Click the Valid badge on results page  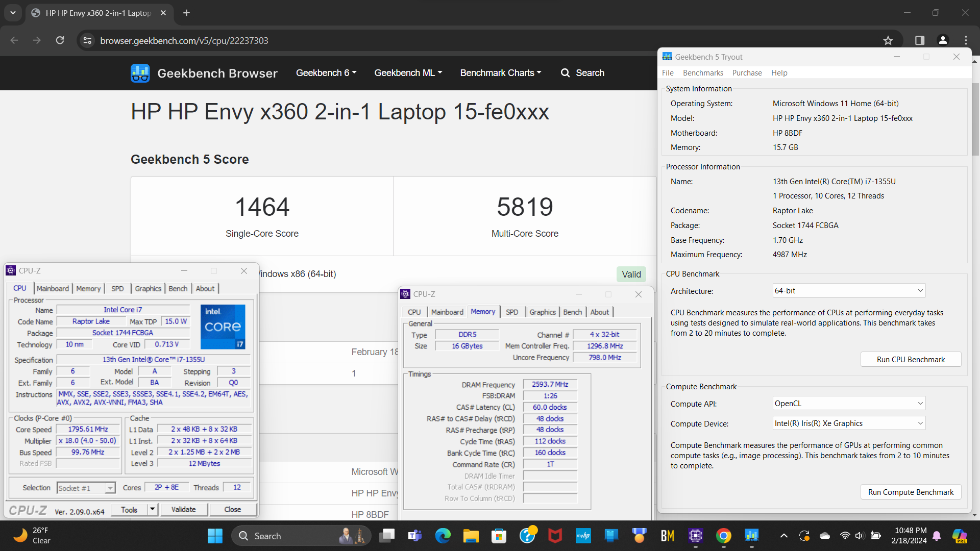(631, 274)
